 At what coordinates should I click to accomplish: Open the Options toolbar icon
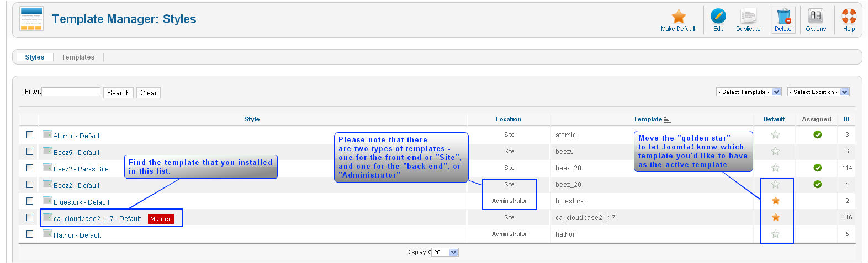pos(816,16)
